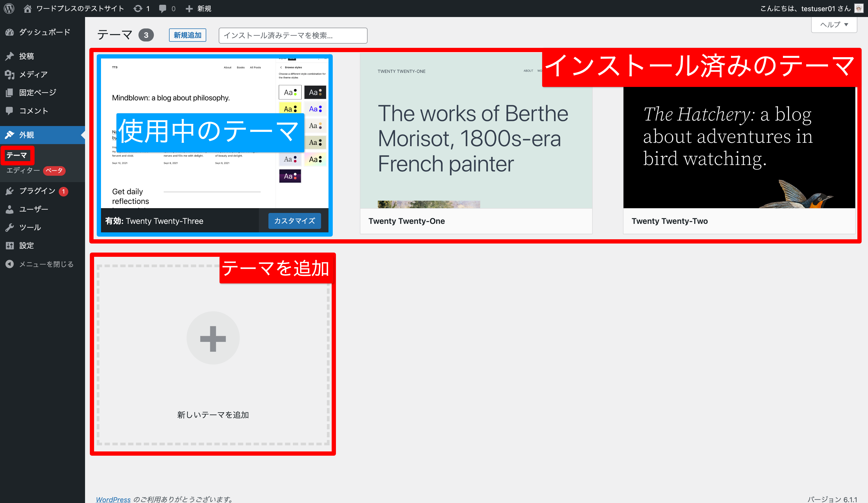
Task: Open メディア menu item
Action: pyautogui.click(x=42, y=74)
